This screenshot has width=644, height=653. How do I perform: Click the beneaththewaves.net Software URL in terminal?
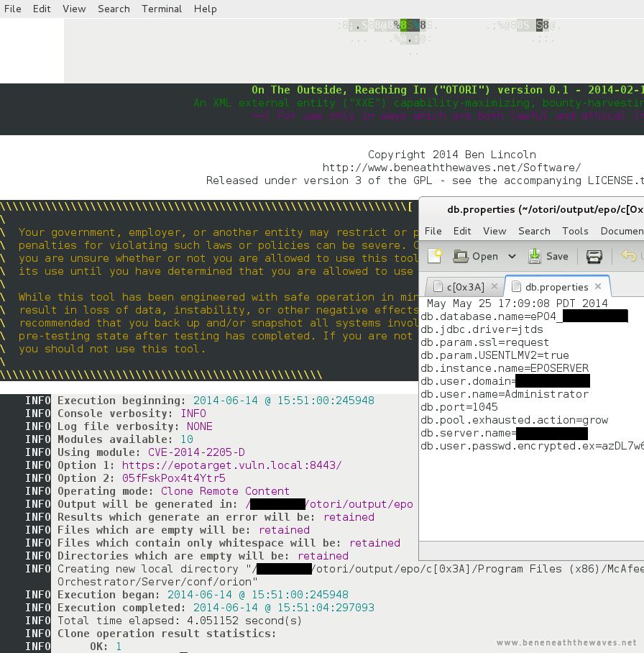coord(451,168)
